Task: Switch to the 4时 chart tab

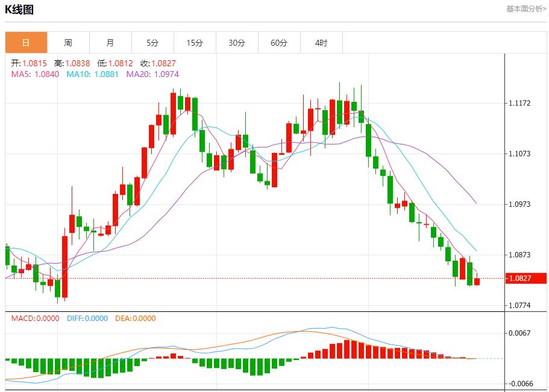Action: 321,43
